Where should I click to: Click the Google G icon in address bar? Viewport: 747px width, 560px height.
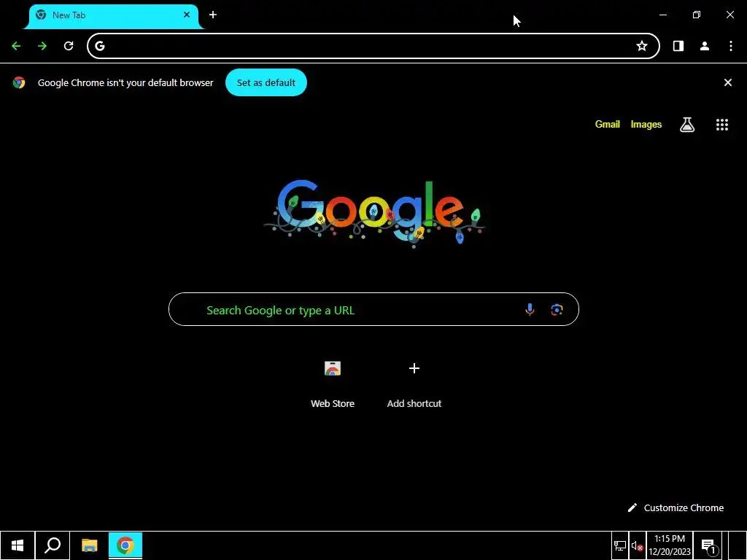click(x=99, y=46)
